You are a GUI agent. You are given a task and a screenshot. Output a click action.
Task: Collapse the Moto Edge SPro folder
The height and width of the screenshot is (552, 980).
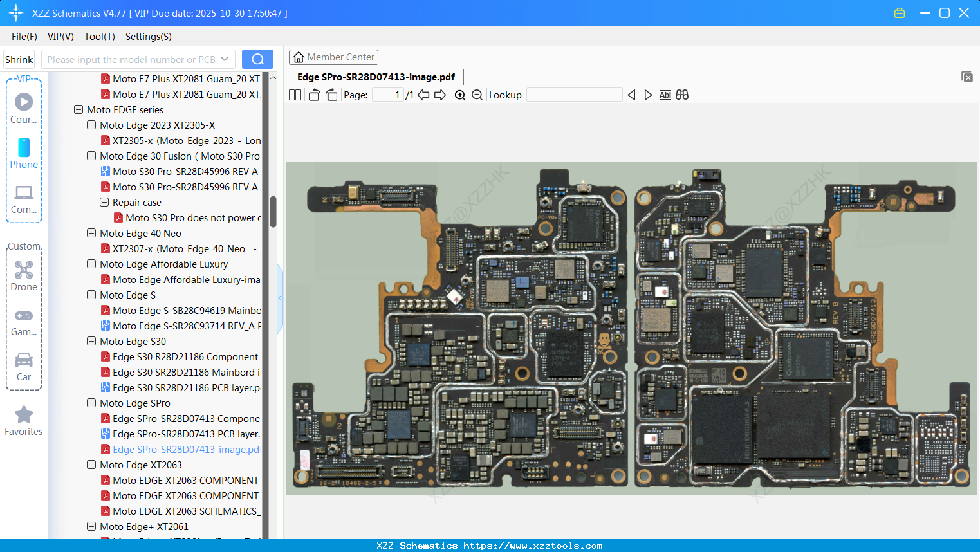click(91, 403)
